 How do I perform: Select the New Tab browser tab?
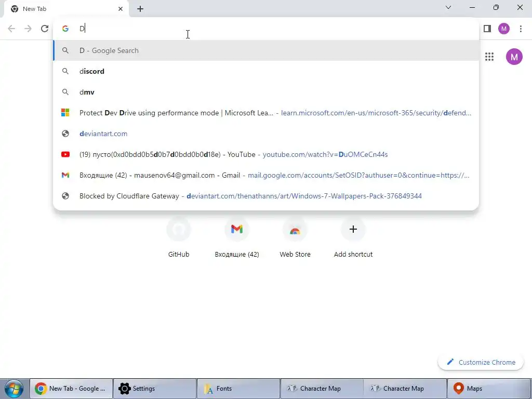pos(66,9)
